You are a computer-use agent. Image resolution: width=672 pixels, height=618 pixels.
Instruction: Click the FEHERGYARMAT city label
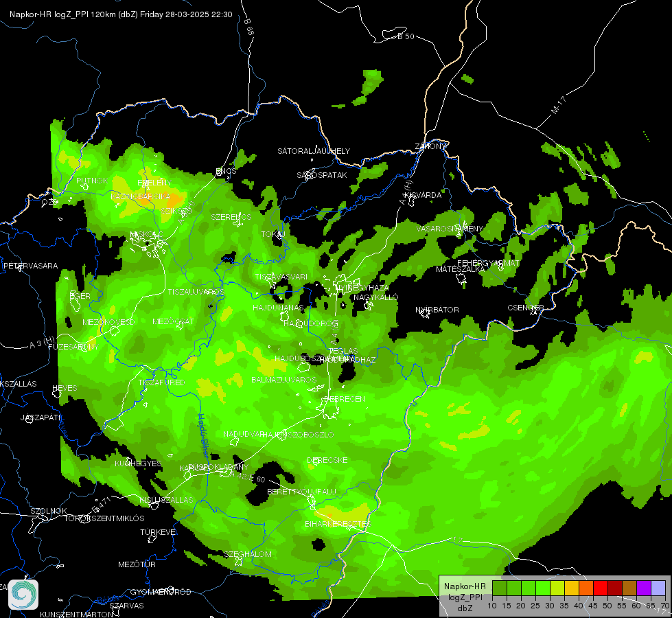(x=488, y=263)
